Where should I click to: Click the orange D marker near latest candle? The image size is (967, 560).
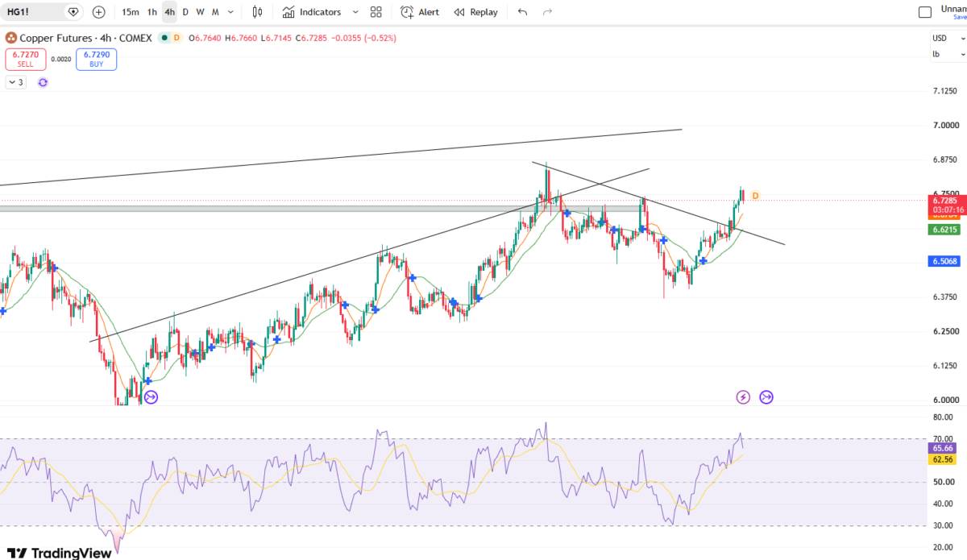pos(755,196)
